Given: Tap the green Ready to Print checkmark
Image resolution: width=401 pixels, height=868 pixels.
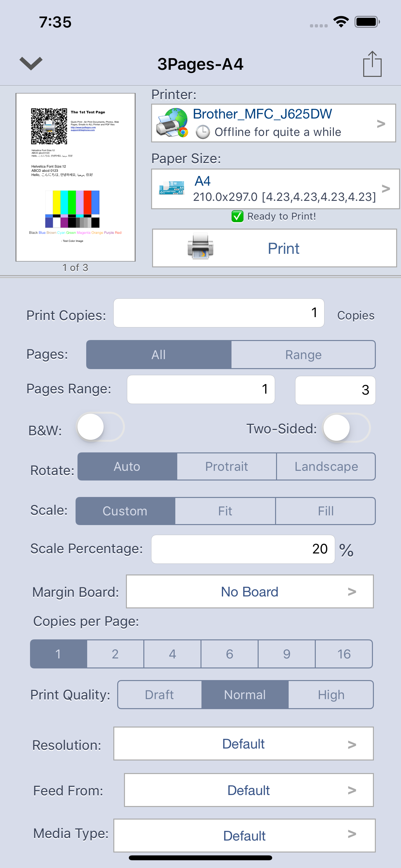Looking at the screenshot, I should coord(237,216).
